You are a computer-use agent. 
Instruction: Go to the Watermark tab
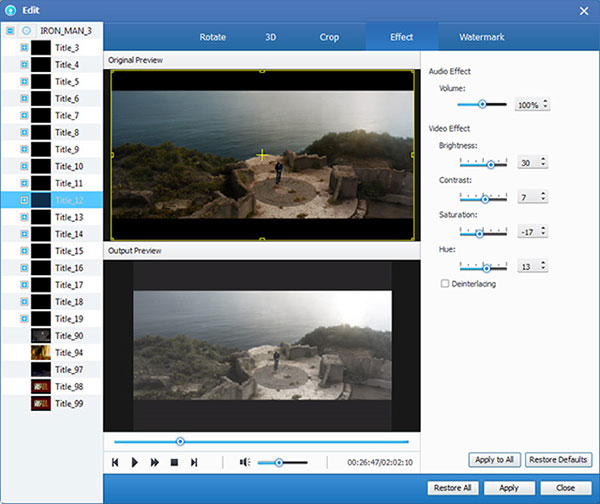[x=481, y=37]
